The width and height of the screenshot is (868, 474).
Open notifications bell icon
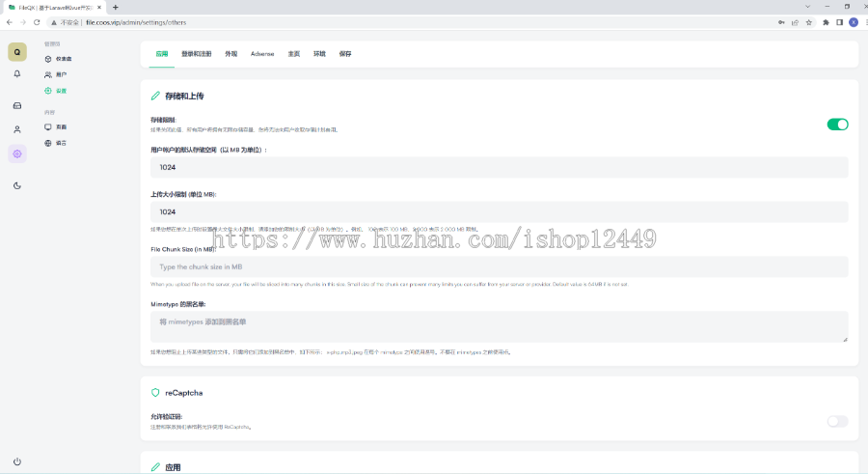click(x=17, y=73)
